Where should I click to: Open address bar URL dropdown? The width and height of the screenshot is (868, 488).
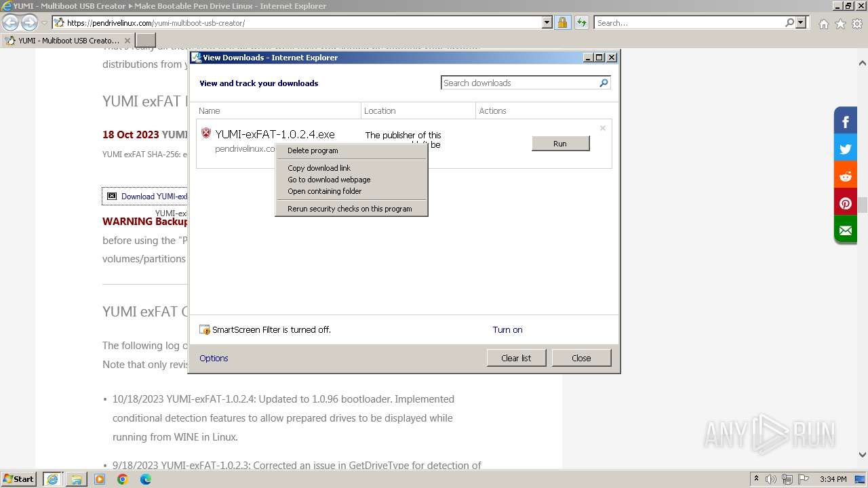(x=547, y=22)
